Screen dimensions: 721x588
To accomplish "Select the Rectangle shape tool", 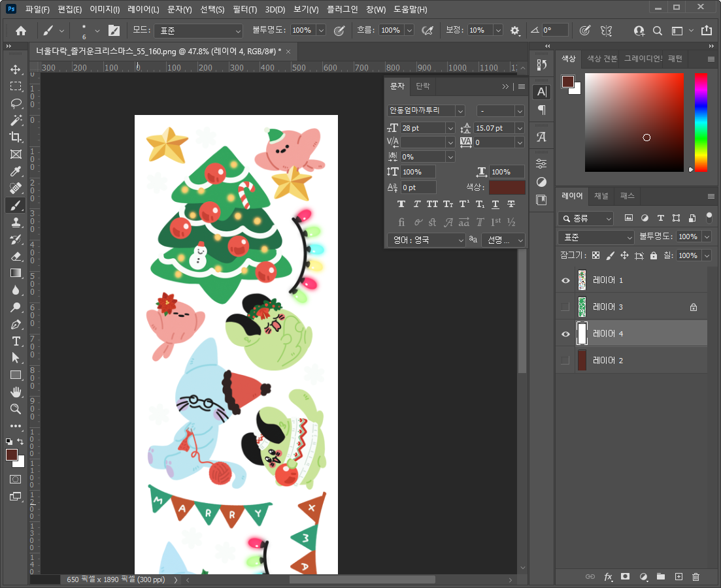I will [16, 374].
